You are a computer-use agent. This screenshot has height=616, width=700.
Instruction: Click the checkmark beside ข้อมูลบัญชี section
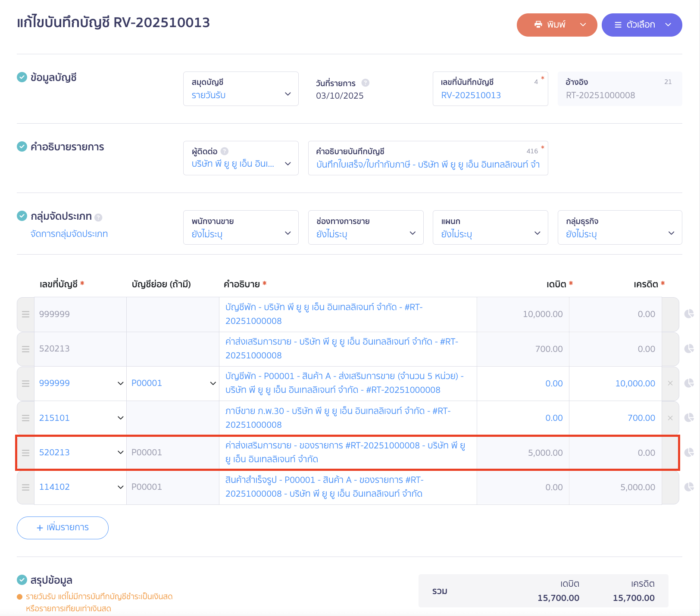pyautogui.click(x=22, y=77)
